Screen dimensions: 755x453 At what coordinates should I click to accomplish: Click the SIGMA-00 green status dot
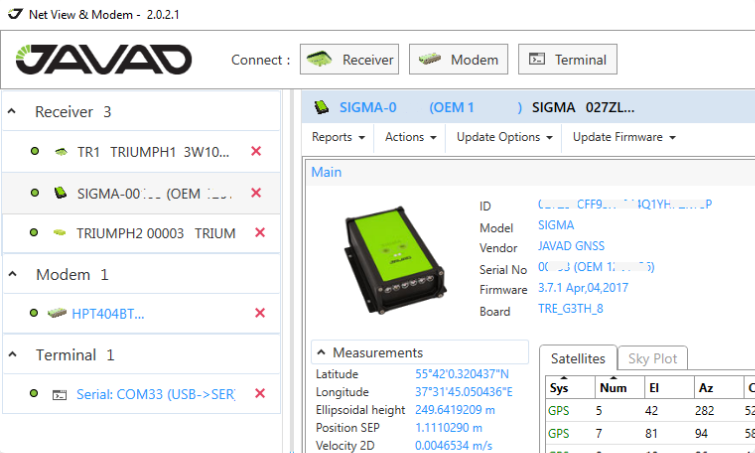(x=35, y=193)
